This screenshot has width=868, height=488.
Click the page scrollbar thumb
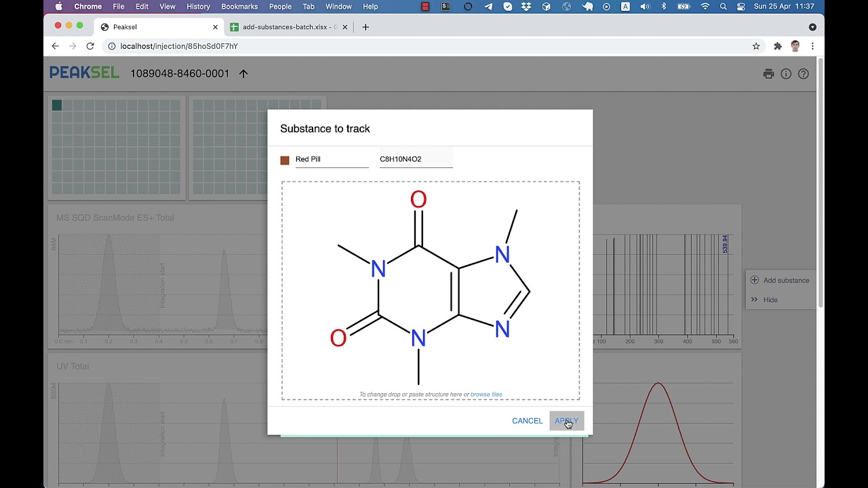(821, 183)
